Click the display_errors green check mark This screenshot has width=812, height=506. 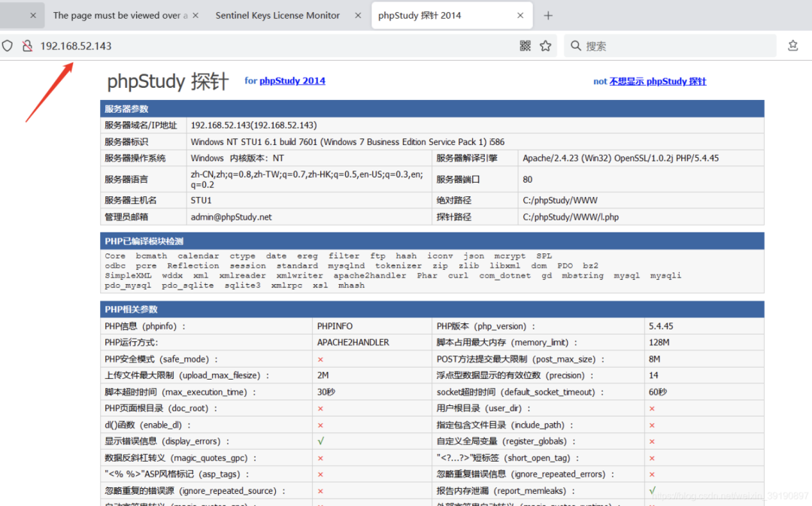pos(320,441)
